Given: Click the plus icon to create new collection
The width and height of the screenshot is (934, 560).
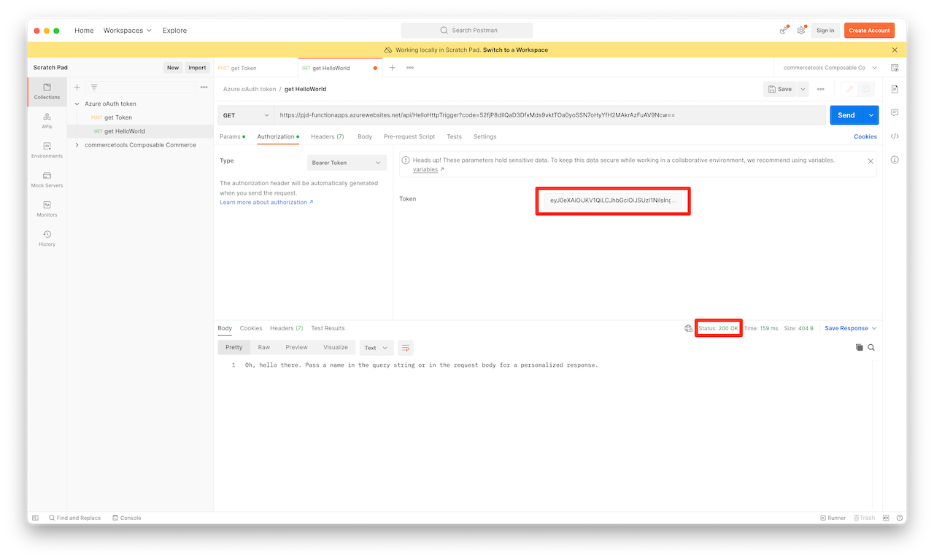Looking at the screenshot, I should pos(77,87).
